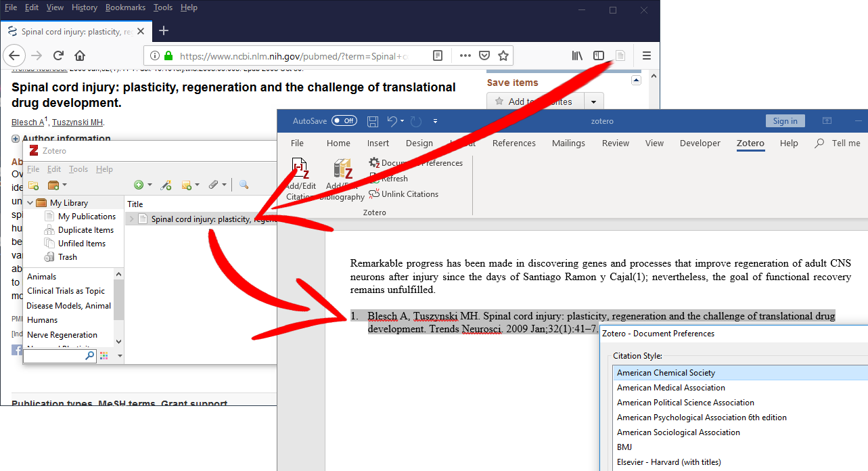
Task: Switch to Mailings tab in Word
Action: 568,143
